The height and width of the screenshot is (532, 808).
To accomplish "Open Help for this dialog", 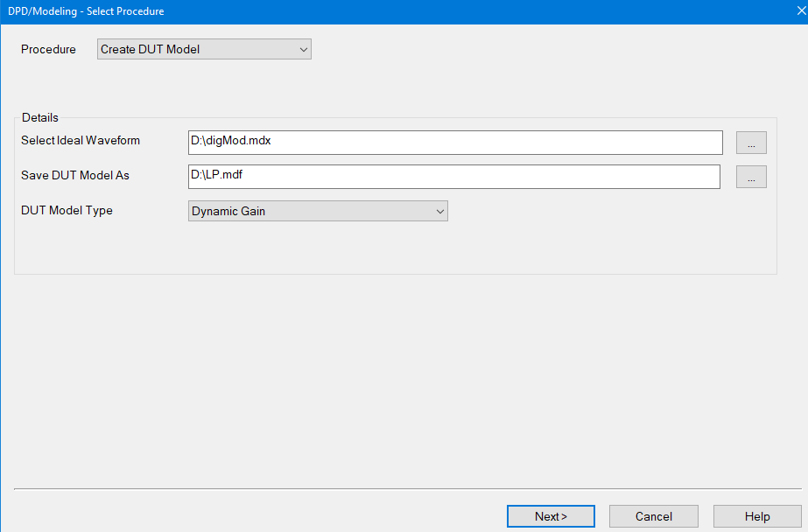I will coord(756,516).
